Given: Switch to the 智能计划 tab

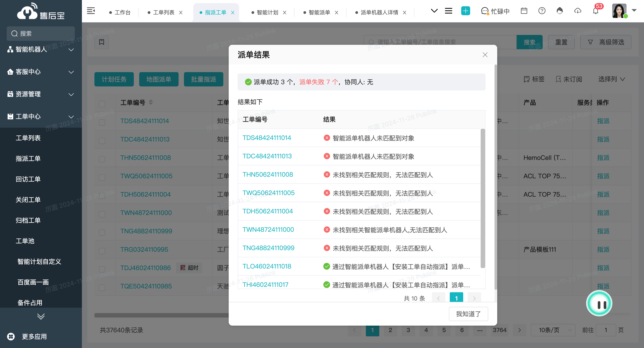Looking at the screenshot, I should click(265, 13).
